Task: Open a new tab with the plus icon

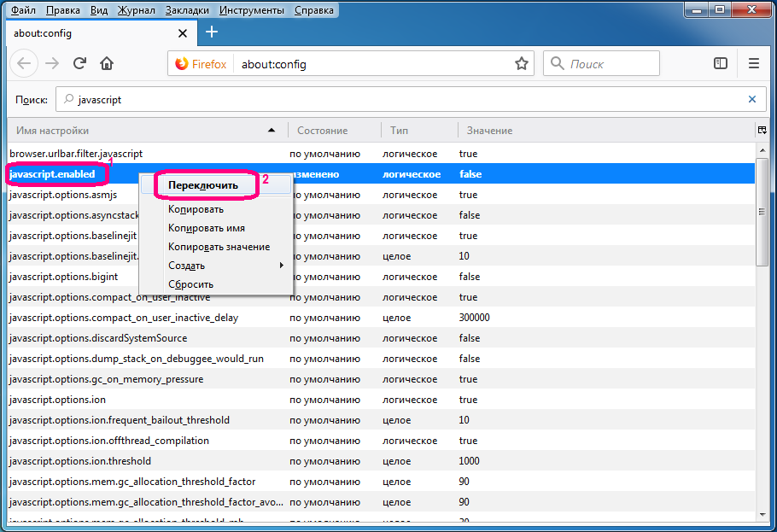Action: click(x=212, y=32)
